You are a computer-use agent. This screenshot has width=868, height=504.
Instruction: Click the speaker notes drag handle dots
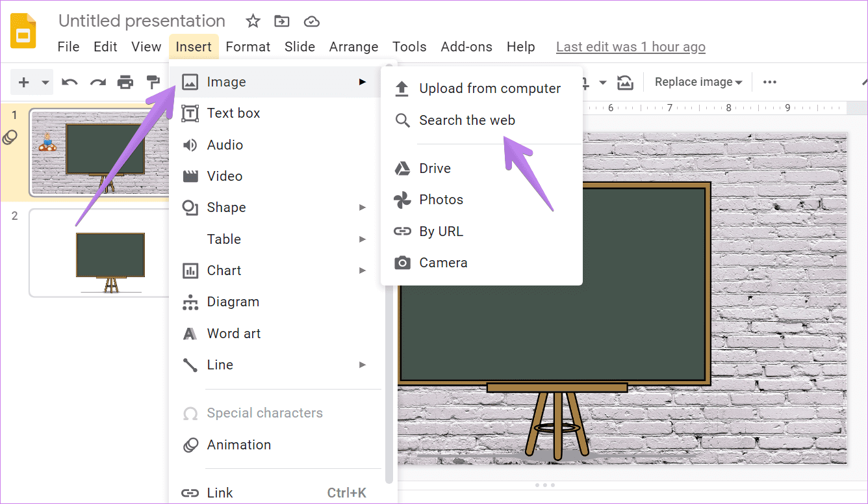(x=544, y=485)
